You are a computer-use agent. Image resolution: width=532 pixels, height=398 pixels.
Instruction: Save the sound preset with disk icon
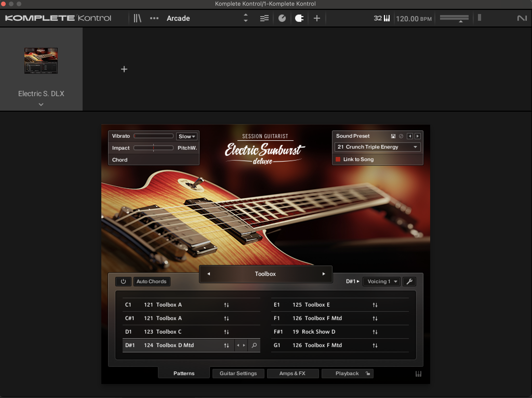(393, 136)
